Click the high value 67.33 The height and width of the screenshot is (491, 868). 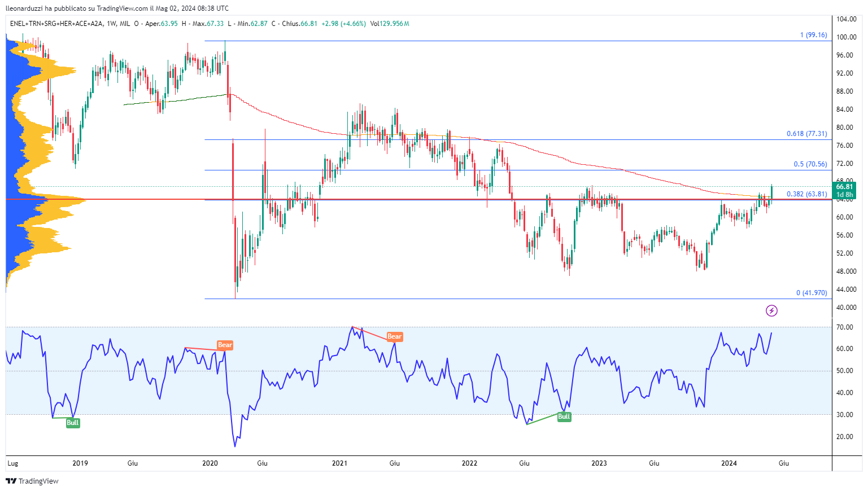[x=215, y=24]
